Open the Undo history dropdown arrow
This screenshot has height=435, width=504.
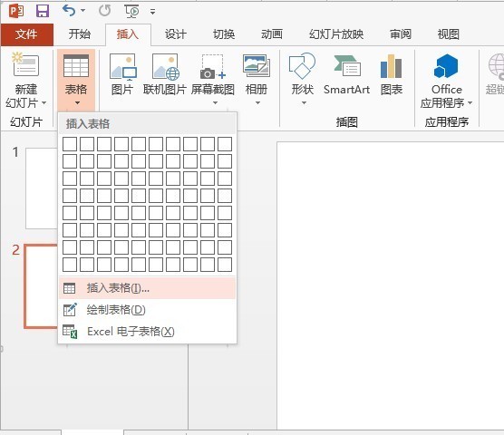82,11
